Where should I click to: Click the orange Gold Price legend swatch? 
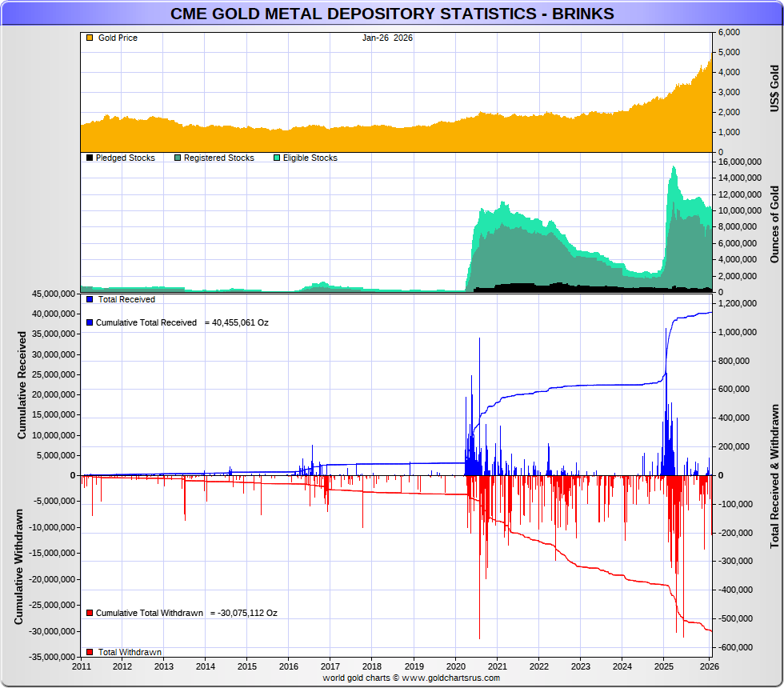coord(90,38)
